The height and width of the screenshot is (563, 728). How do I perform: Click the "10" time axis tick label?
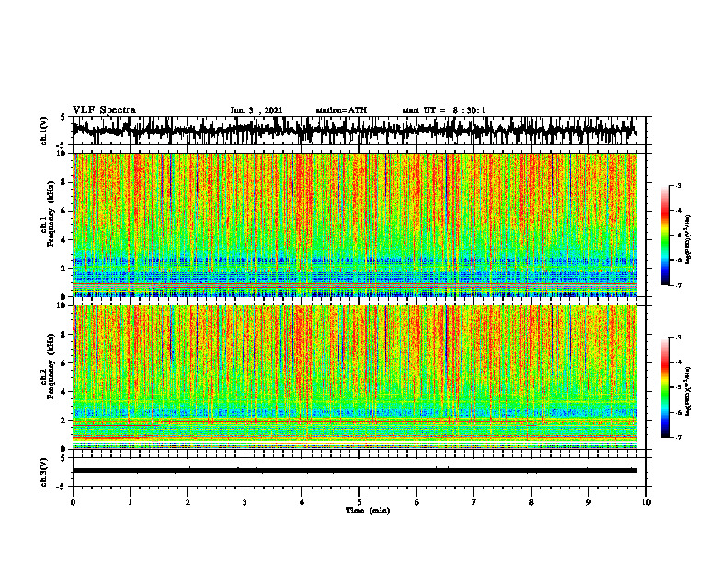pyautogui.click(x=646, y=502)
